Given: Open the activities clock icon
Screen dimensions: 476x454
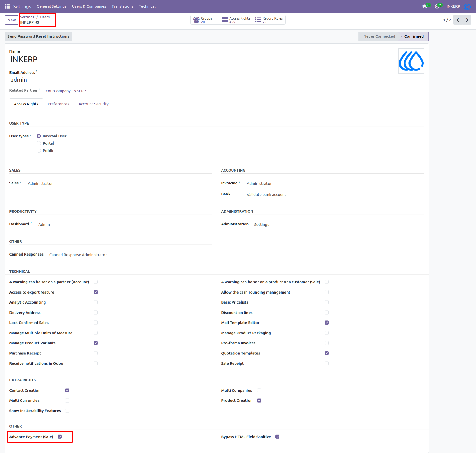Looking at the screenshot, I should coord(437,6).
